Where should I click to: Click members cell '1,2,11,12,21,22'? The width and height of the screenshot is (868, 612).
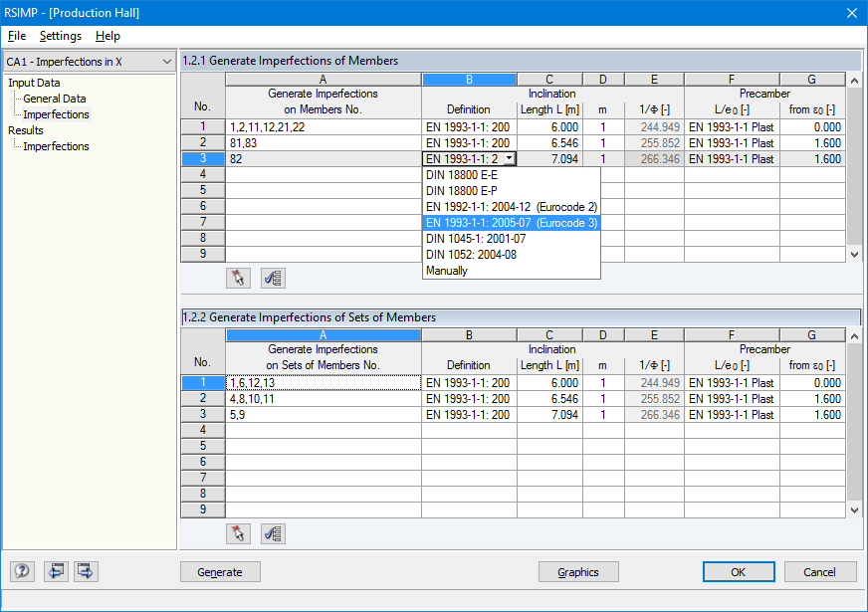(324, 127)
